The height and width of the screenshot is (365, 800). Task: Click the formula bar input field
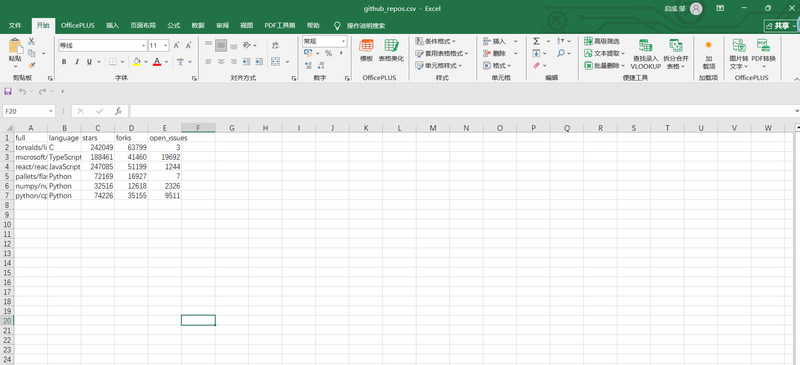(462, 111)
